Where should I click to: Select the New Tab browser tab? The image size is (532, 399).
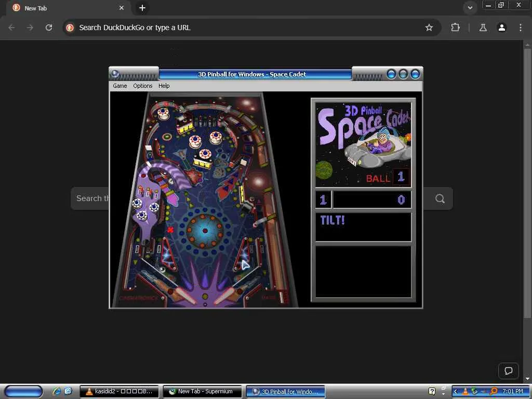(68, 8)
